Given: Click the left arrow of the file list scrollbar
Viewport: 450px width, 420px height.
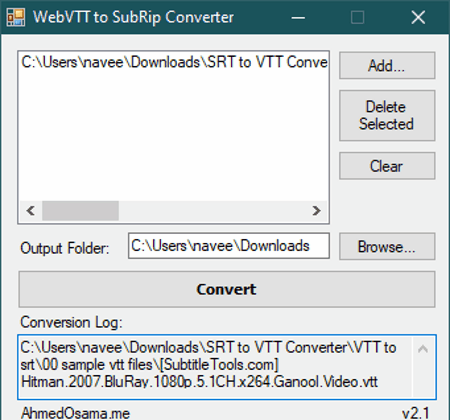Looking at the screenshot, I should coord(31,211).
